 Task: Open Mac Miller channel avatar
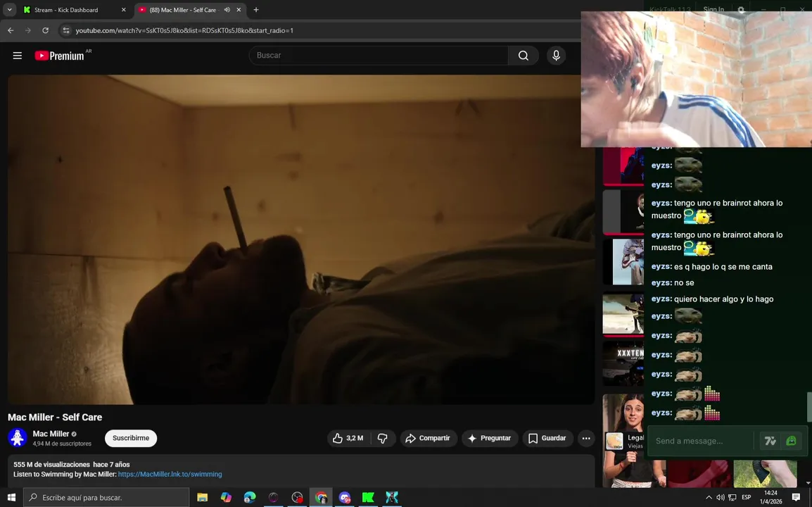coord(17,438)
